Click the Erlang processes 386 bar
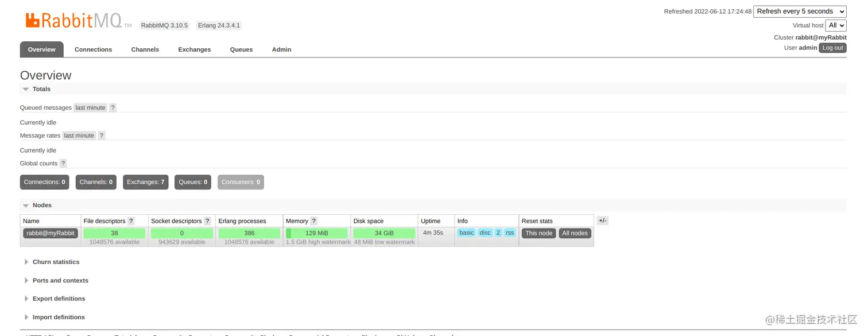The image size is (868, 336). [249, 233]
